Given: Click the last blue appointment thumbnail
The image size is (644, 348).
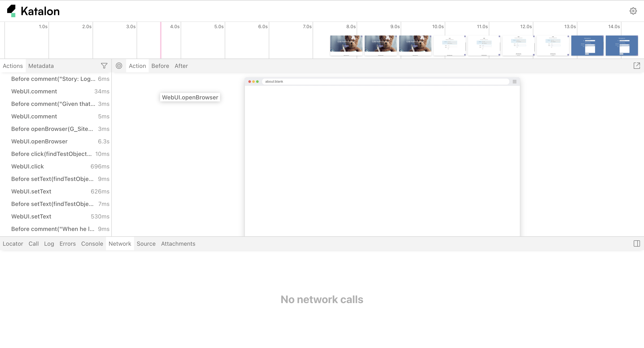Looking at the screenshot, I should 621,45.
